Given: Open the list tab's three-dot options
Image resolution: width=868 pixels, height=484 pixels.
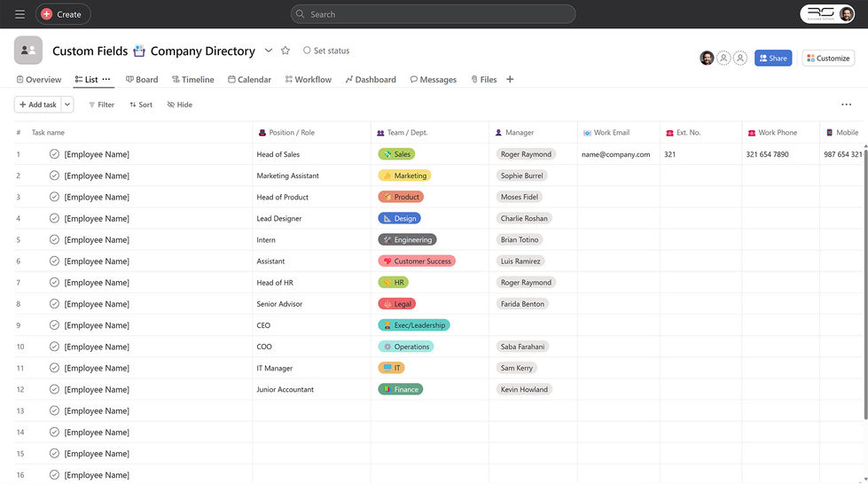Looking at the screenshot, I should [106, 79].
